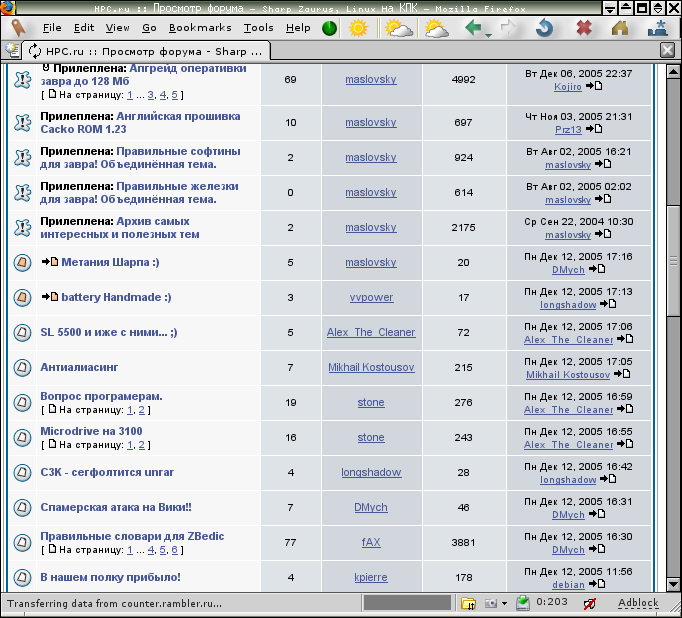Open author profile kpierre

tap(371, 578)
